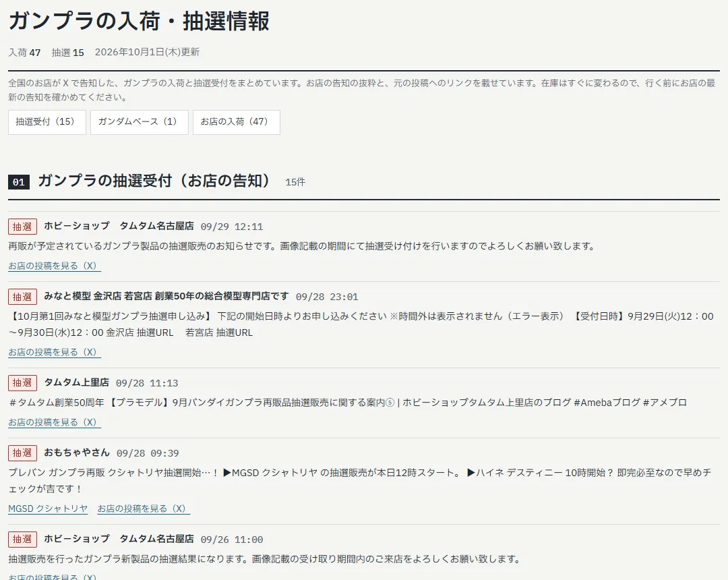
Task: Click post text starting ＃タムタム創業50周年
Action: 348,403
